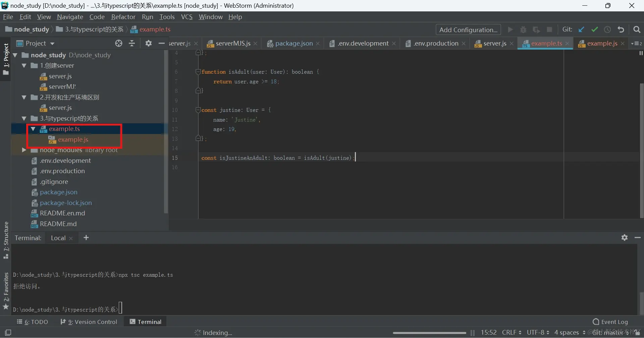Collapse the 3.与typescript的关系 folder
Screen dimensions: 644x338
tap(24, 119)
